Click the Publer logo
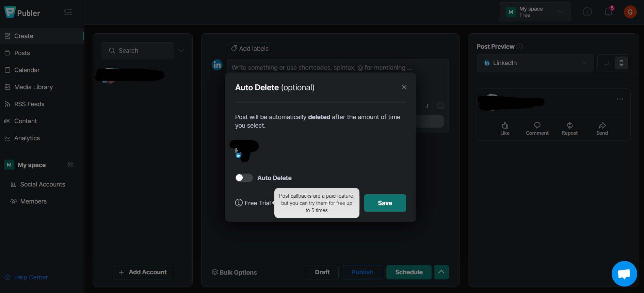The height and width of the screenshot is (293, 644). tap(22, 13)
